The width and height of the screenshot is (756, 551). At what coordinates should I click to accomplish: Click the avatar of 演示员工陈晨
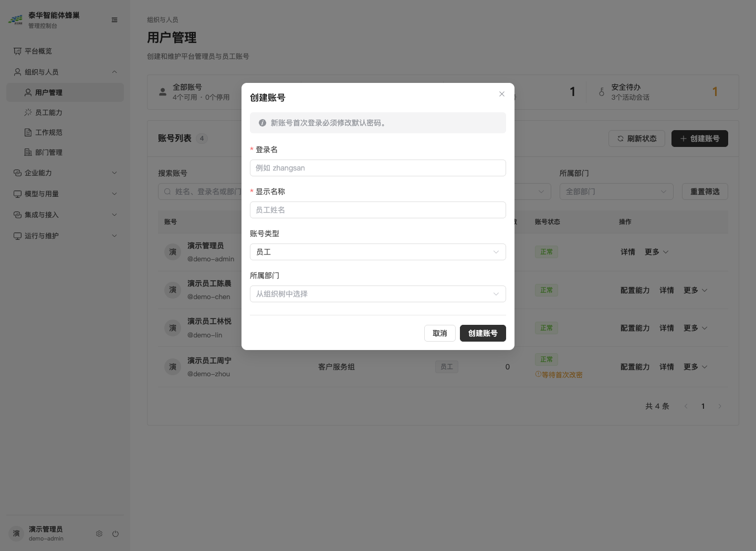pyautogui.click(x=173, y=290)
